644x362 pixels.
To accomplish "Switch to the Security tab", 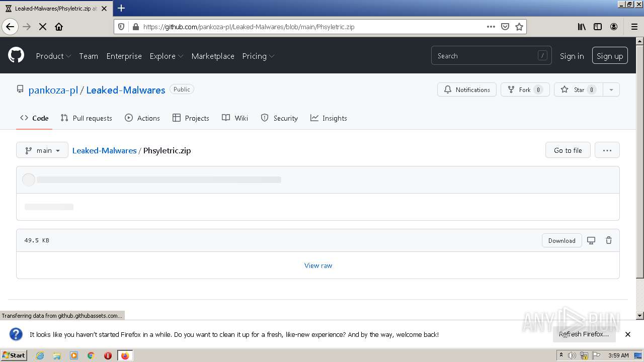I will click(279, 118).
